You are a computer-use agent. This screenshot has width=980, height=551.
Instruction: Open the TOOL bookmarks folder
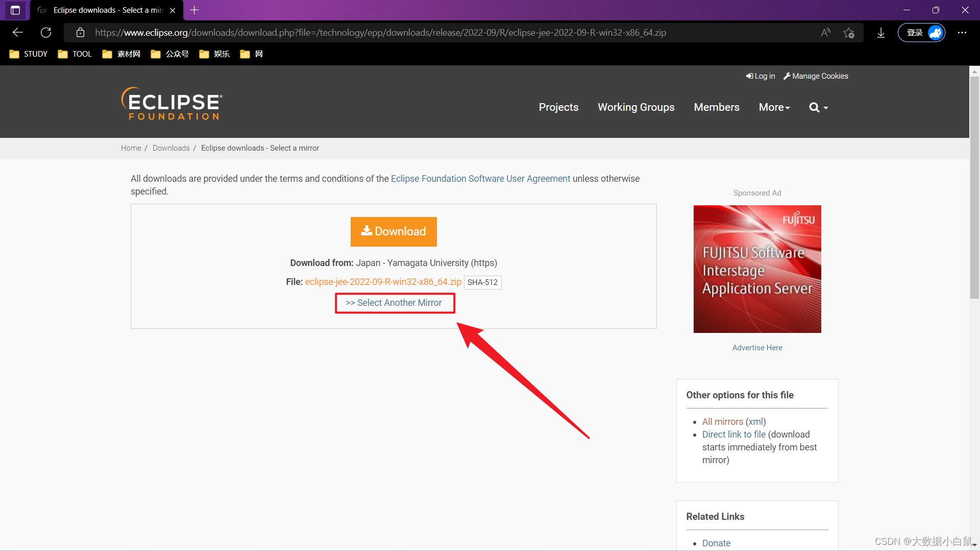pyautogui.click(x=75, y=54)
